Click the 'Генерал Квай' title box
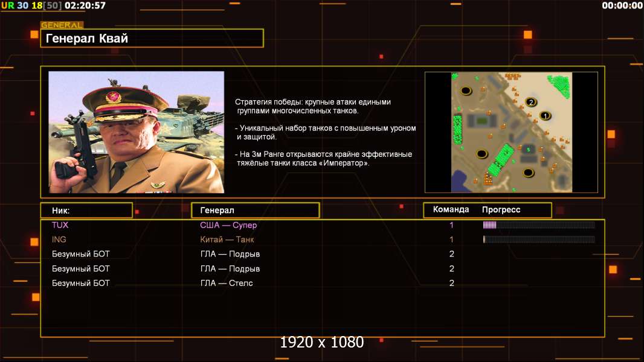 152,38
